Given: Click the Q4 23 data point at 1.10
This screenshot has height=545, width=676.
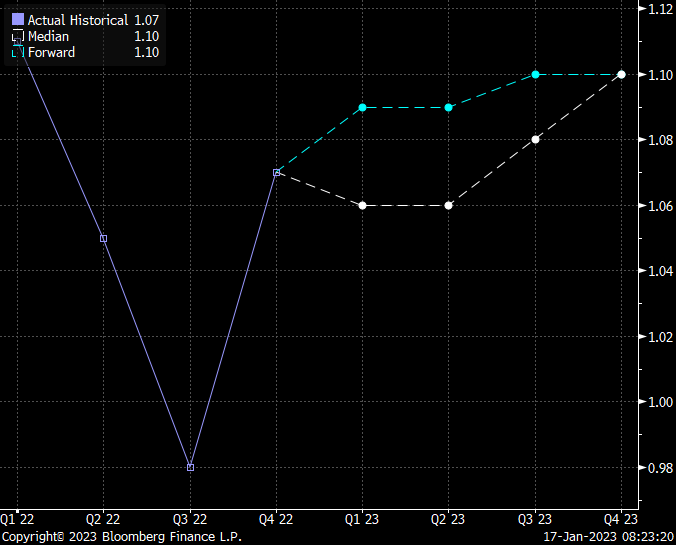Looking at the screenshot, I should pos(622,74).
